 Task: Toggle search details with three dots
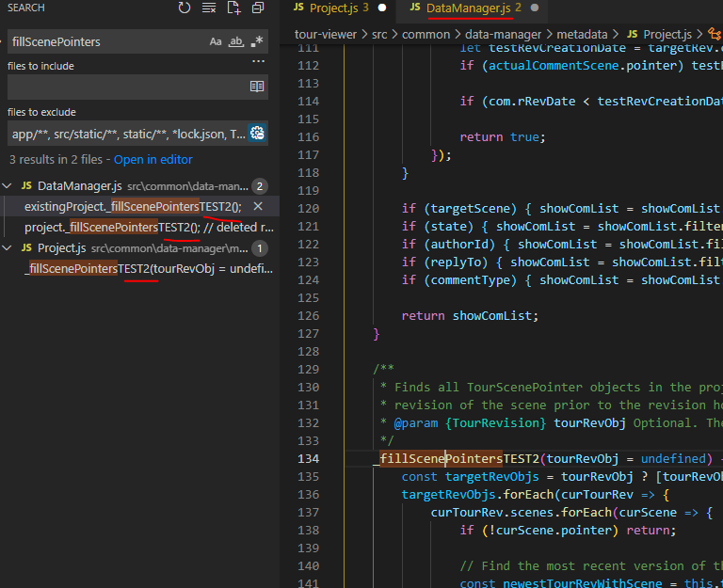tap(258, 61)
